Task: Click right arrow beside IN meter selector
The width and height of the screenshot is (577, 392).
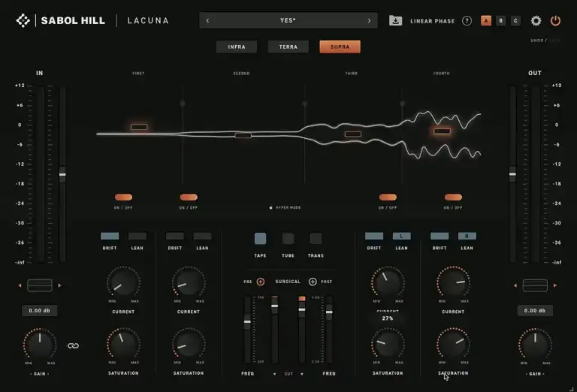Action: pos(59,285)
